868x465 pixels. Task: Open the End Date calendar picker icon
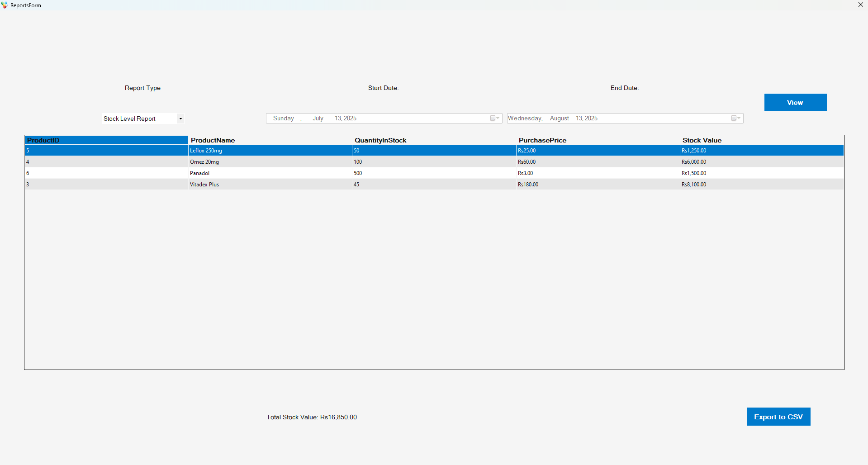736,119
